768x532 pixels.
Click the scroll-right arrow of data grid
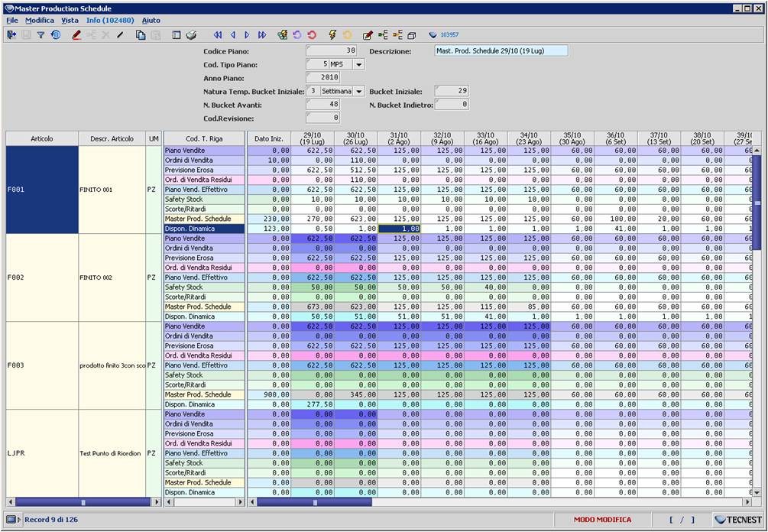tap(747, 502)
